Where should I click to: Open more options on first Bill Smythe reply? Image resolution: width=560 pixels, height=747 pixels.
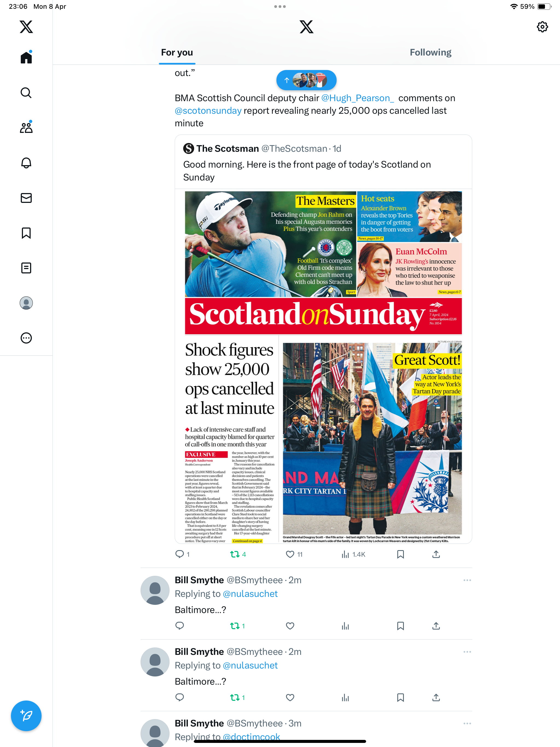[x=467, y=580]
